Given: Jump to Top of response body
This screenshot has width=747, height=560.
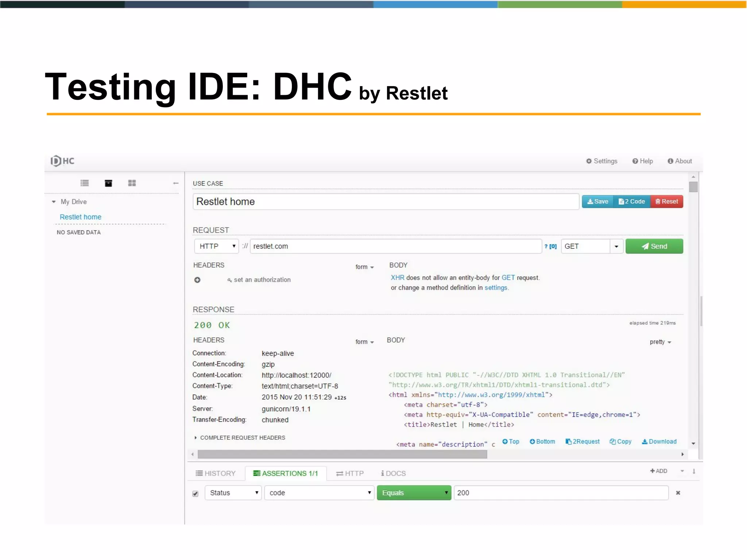Looking at the screenshot, I should 511,442.
